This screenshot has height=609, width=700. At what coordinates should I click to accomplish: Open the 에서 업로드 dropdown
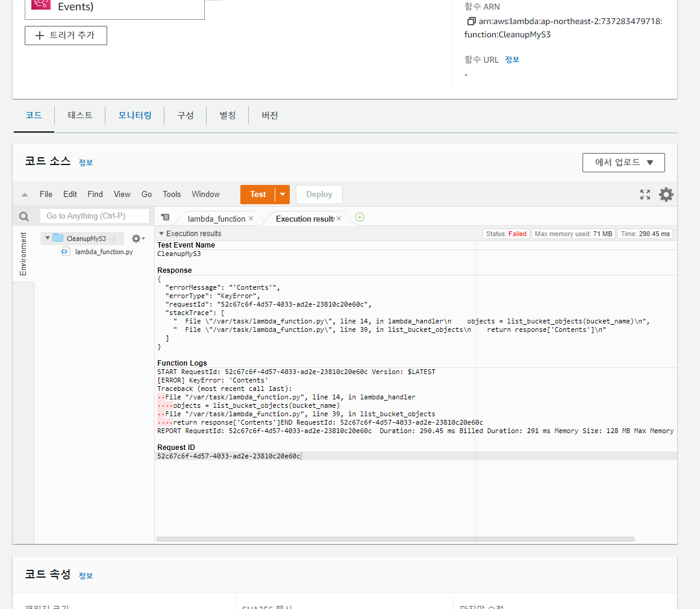pos(623,163)
